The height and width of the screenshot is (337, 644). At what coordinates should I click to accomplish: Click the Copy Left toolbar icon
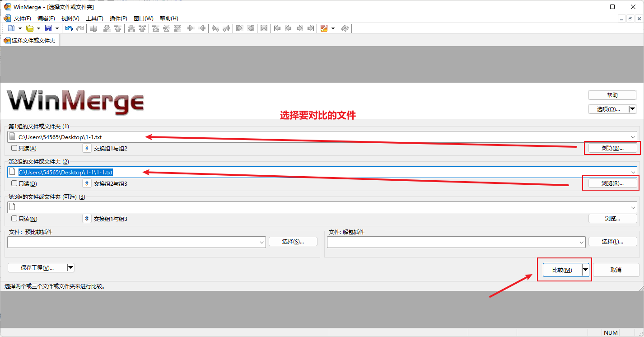point(202,28)
